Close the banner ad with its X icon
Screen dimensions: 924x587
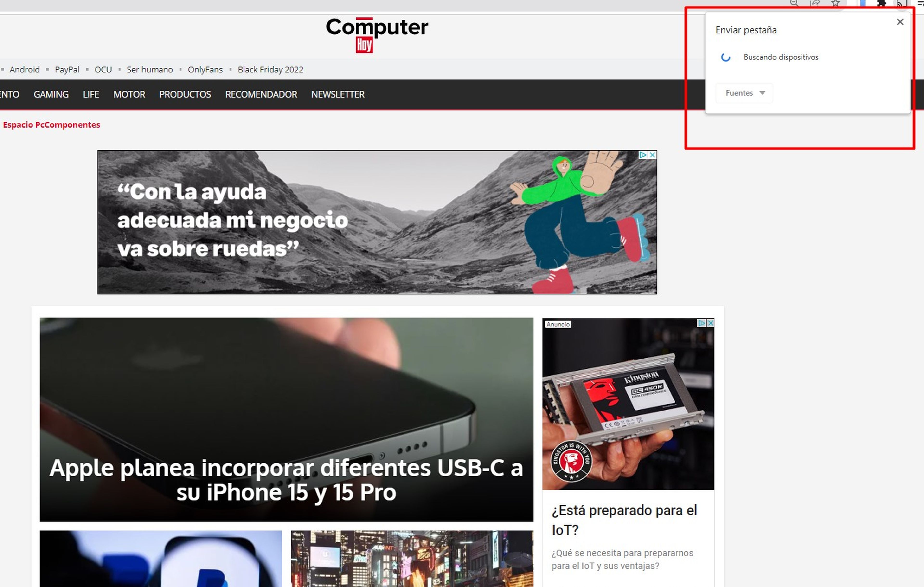652,155
